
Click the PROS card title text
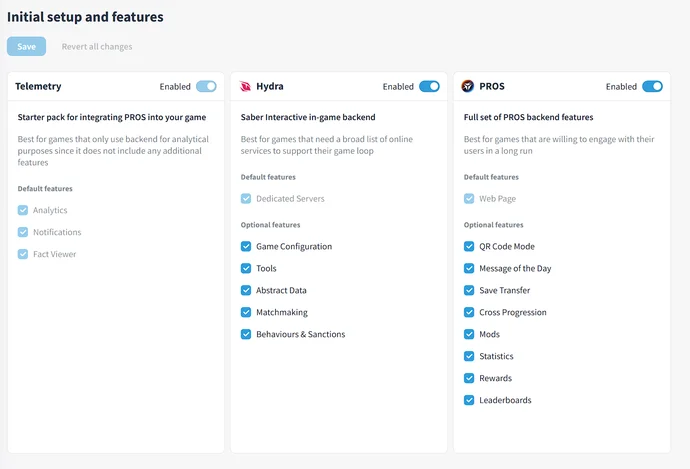pyautogui.click(x=492, y=86)
